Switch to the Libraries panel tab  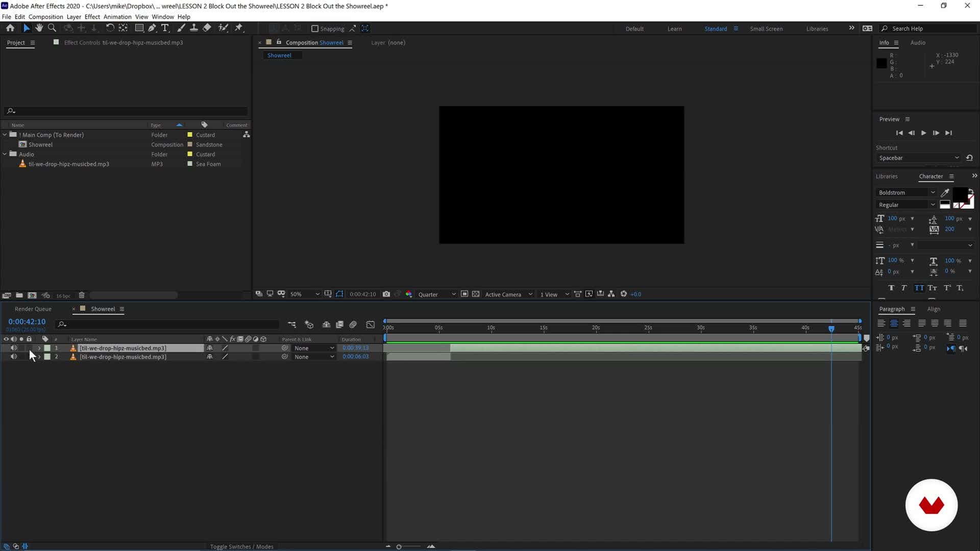point(886,177)
